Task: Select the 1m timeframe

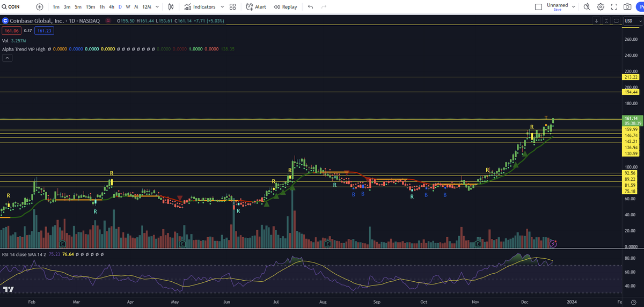Action: (x=56, y=7)
